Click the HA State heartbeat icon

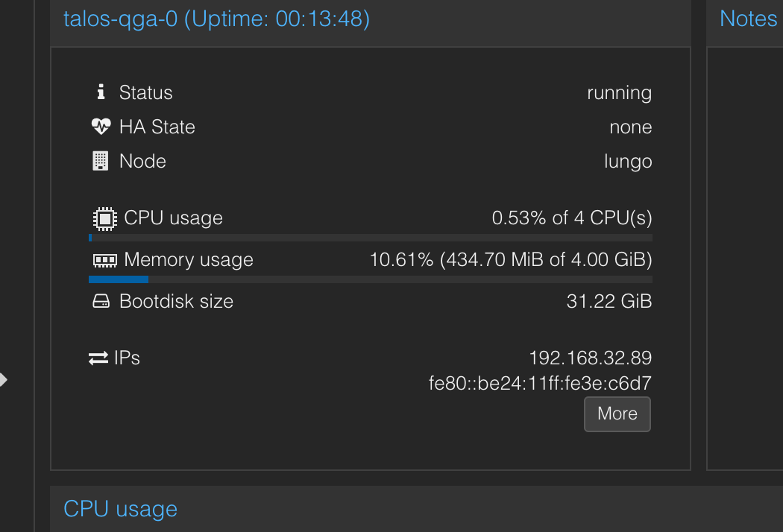tap(101, 126)
